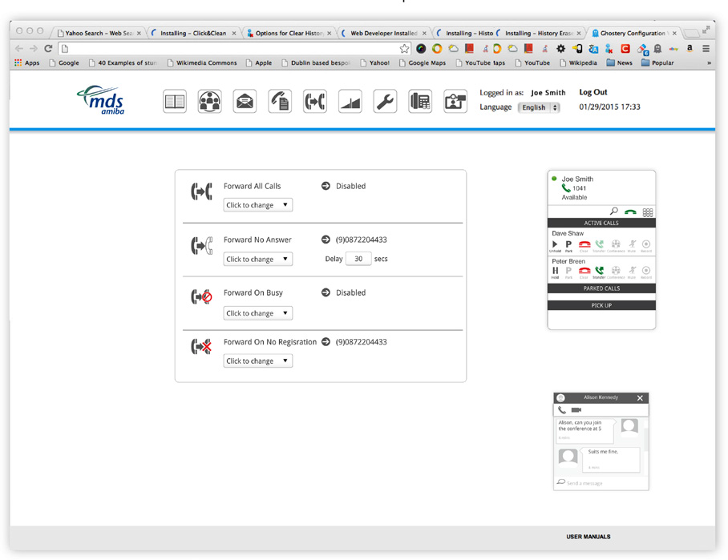Record the Dave Shaw call
This screenshot has height=560, width=728.
(646, 245)
